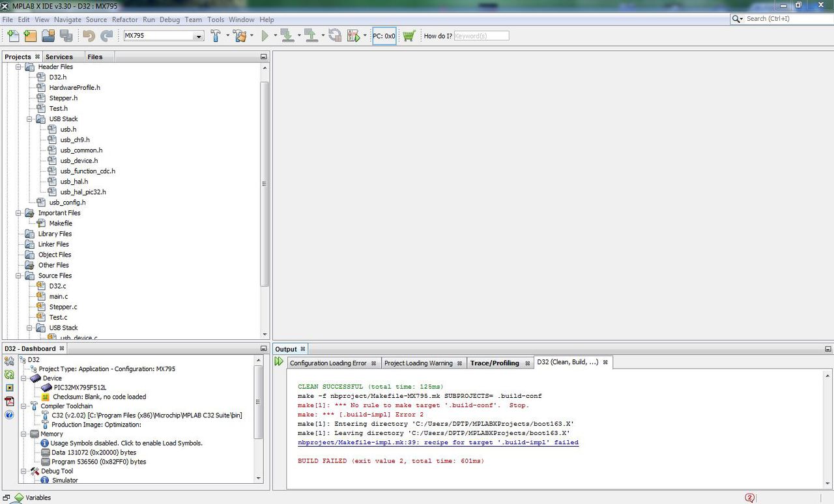Open the Makefile-impl.mk:39 error link
The width and height of the screenshot is (834, 504).
[438, 443]
